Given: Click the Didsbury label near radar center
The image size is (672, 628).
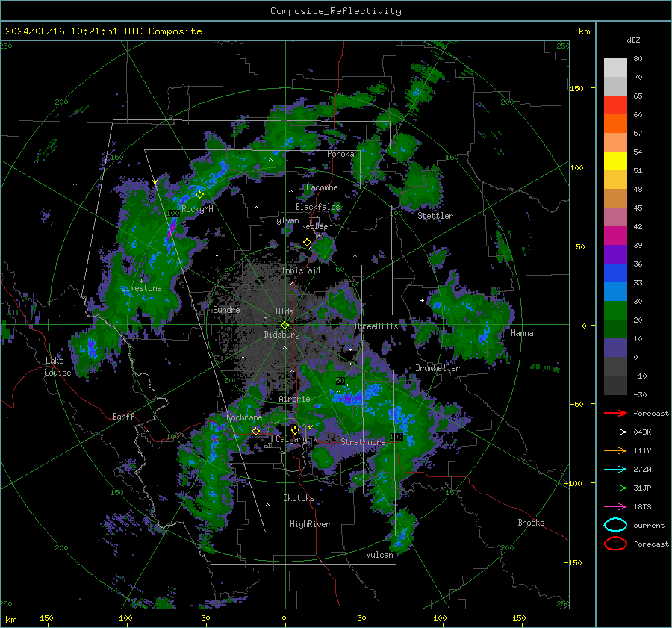Looking at the screenshot, I should pos(281,335).
